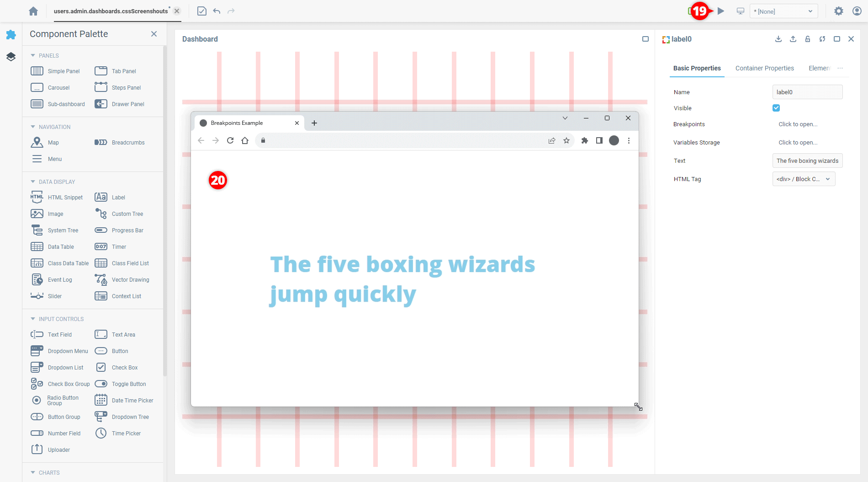The width and height of the screenshot is (868, 482).
Task: Uncheck the Visible checkbox
Action: click(x=776, y=108)
